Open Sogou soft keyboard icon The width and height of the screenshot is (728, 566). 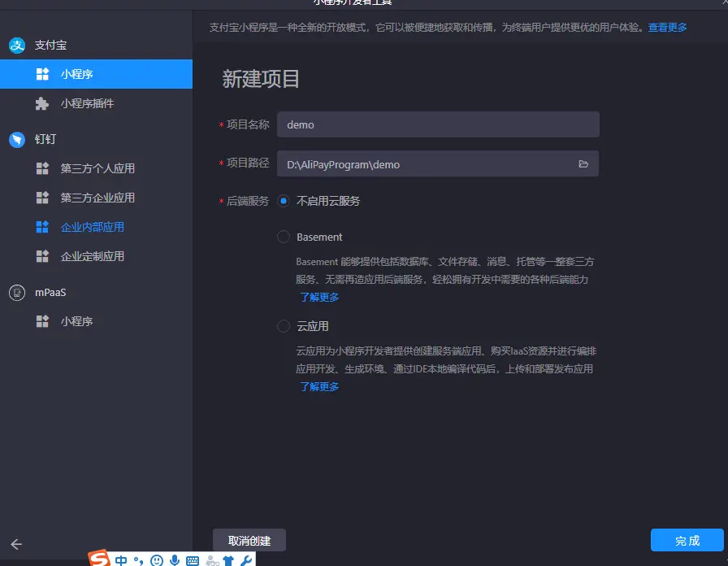tap(193, 561)
